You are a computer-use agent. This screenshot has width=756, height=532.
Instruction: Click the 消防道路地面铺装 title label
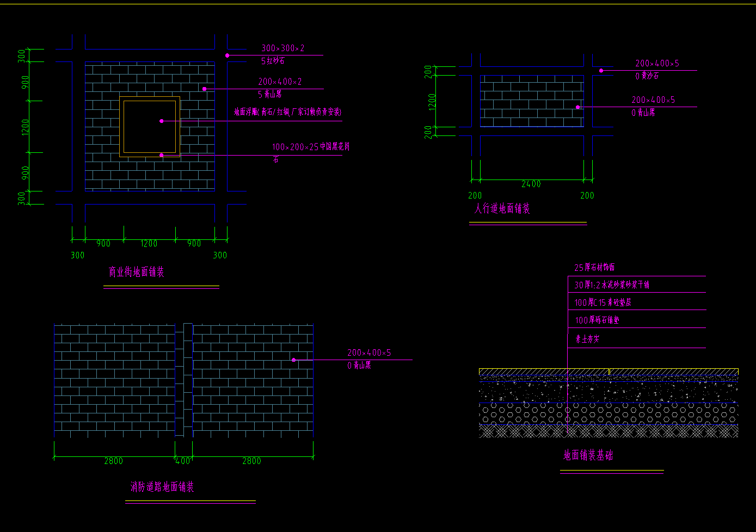coord(162,487)
